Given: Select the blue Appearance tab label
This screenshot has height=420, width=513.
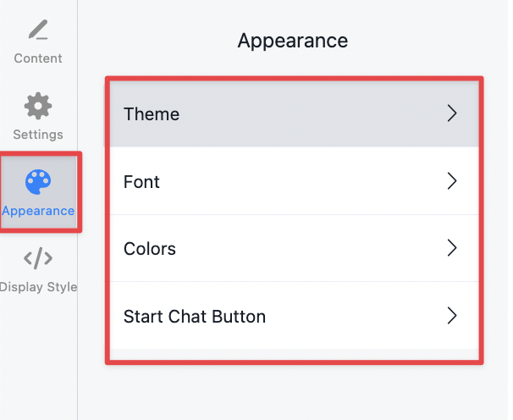Looking at the screenshot, I should 38,211.
